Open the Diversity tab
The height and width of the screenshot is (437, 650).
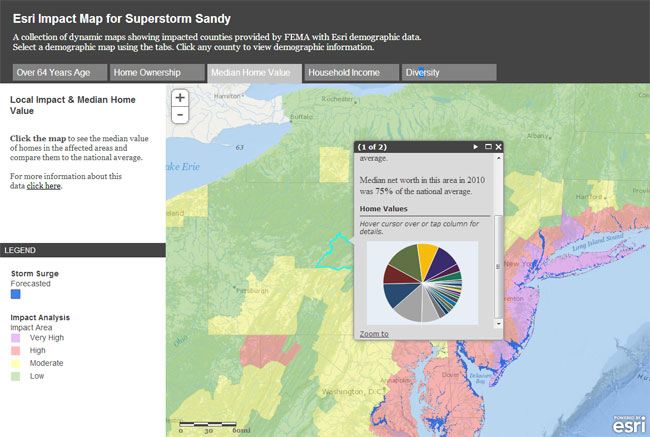point(449,72)
